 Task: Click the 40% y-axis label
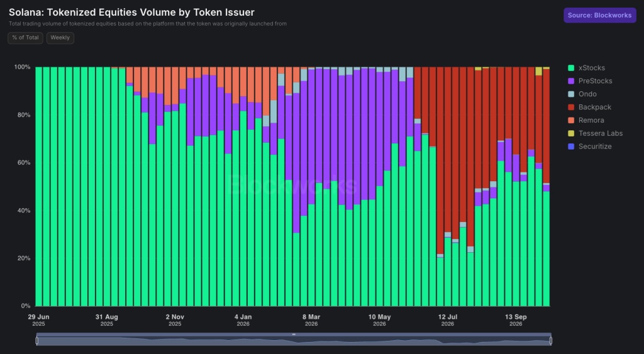click(x=24, y=210)
